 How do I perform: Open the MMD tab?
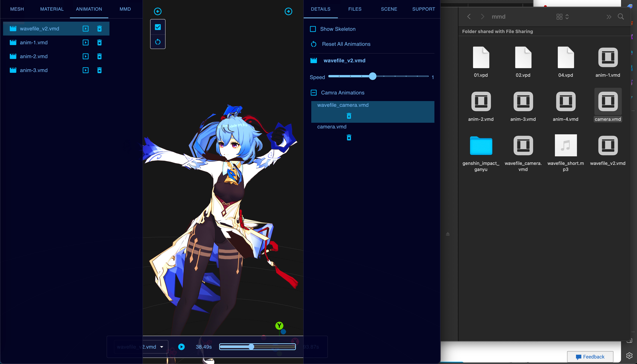click(x=125, y=9)
